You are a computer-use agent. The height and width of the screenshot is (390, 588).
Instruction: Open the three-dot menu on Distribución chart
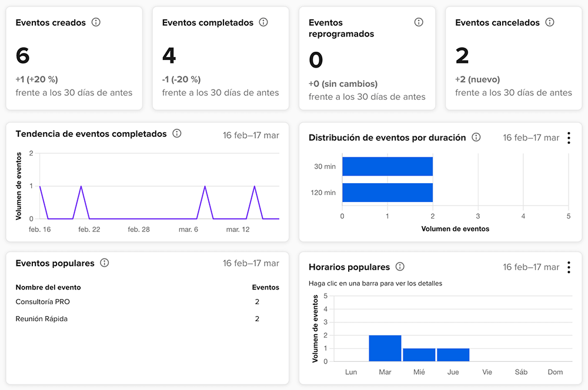(x=569, y=138)
